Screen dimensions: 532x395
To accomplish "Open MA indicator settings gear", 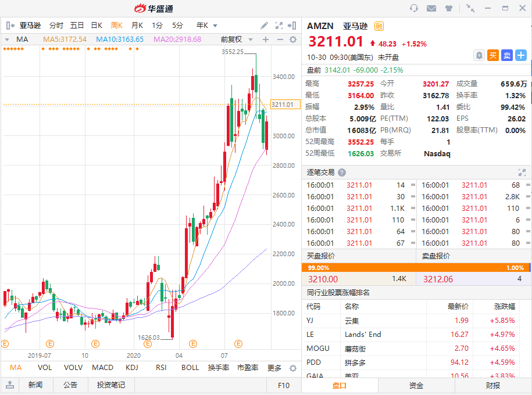I will pos(293,39).
